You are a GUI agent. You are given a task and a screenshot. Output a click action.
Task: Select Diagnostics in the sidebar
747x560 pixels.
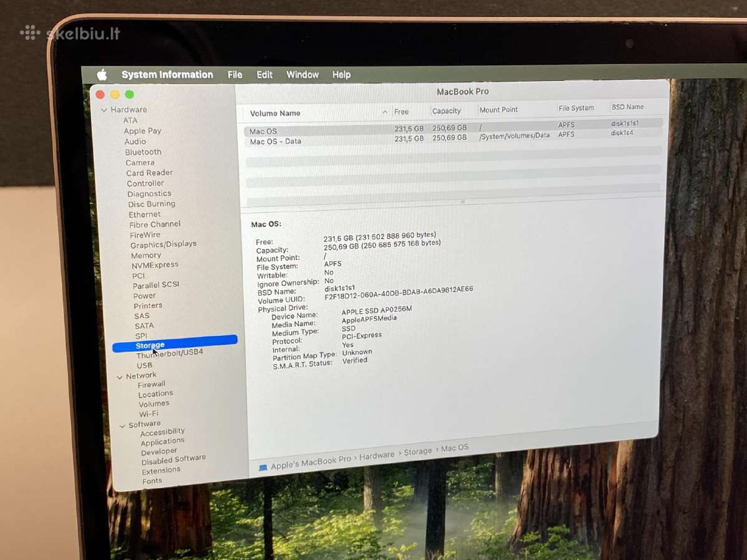[149, 194]
